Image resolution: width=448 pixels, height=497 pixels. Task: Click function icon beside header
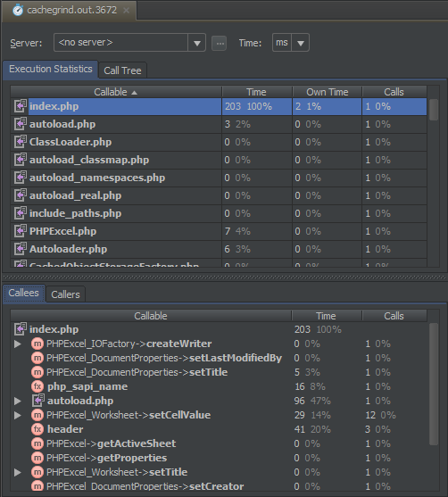(x=37, y=429)
